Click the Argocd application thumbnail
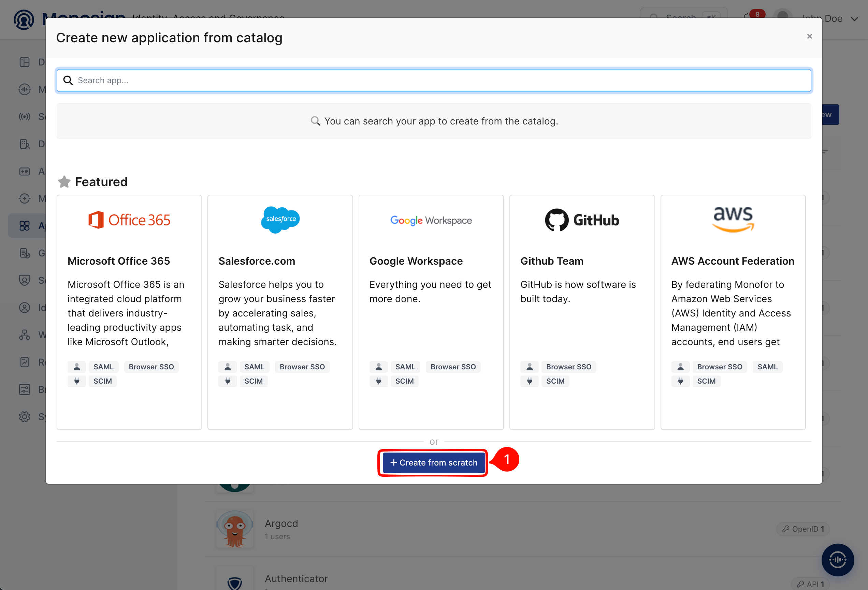 point(234,529)
